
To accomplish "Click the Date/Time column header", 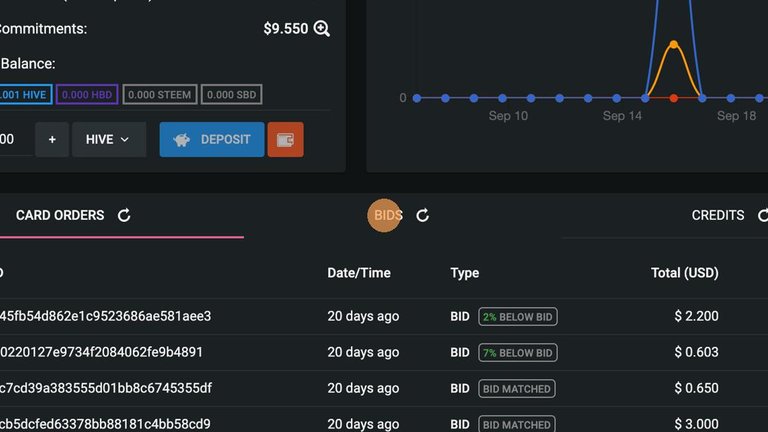I will point(359,273).
